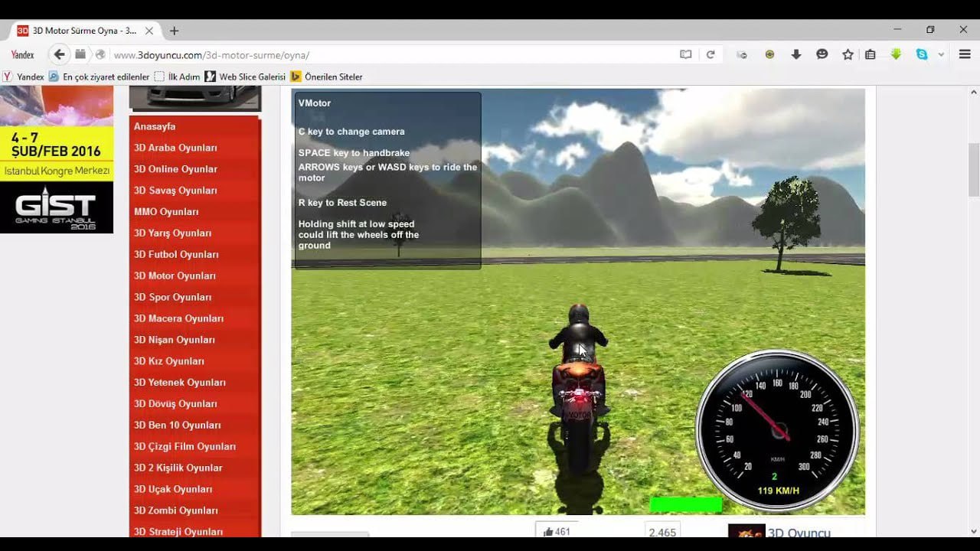Open the 3D Zombi Oyunları link
Viewport: 980px width, 551px height.
[x=175, y=510]
